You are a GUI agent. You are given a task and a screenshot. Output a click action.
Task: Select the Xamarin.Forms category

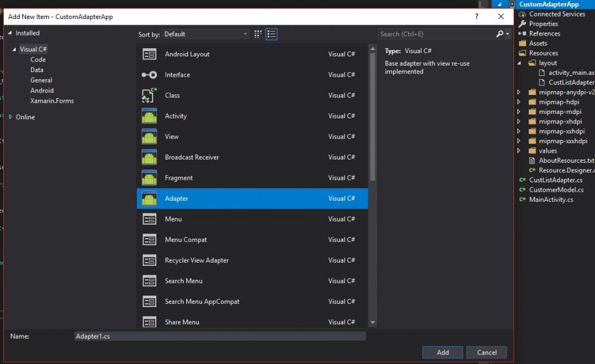(52, 101)
